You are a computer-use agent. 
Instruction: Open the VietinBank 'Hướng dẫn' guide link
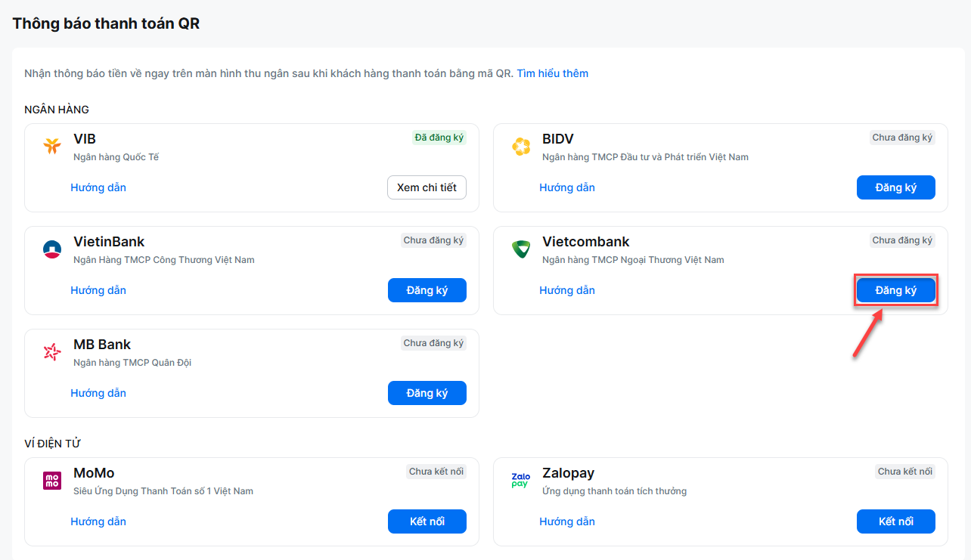[x=98, y=290]
